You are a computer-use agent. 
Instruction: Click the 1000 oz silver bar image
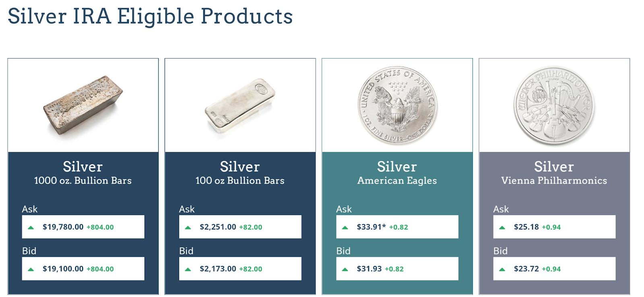coord(83,105)
